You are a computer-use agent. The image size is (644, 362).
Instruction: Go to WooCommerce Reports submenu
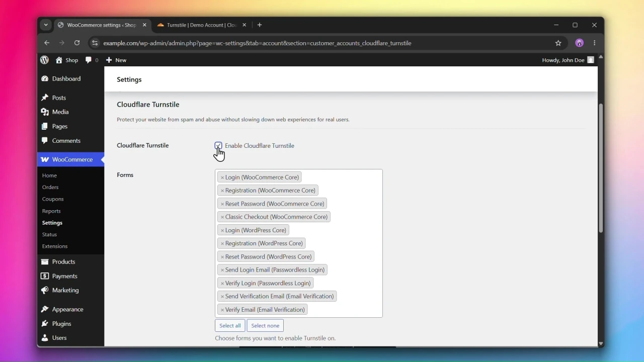(51, 211)
